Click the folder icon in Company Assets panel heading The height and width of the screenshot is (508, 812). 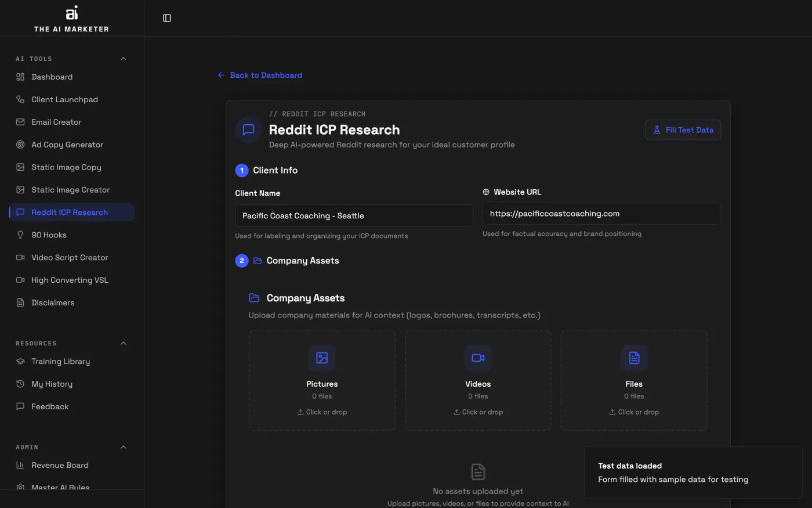(254, 298)
